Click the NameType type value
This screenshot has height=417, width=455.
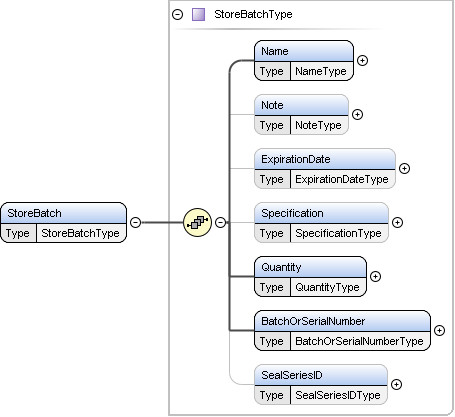tap(321, 71)
